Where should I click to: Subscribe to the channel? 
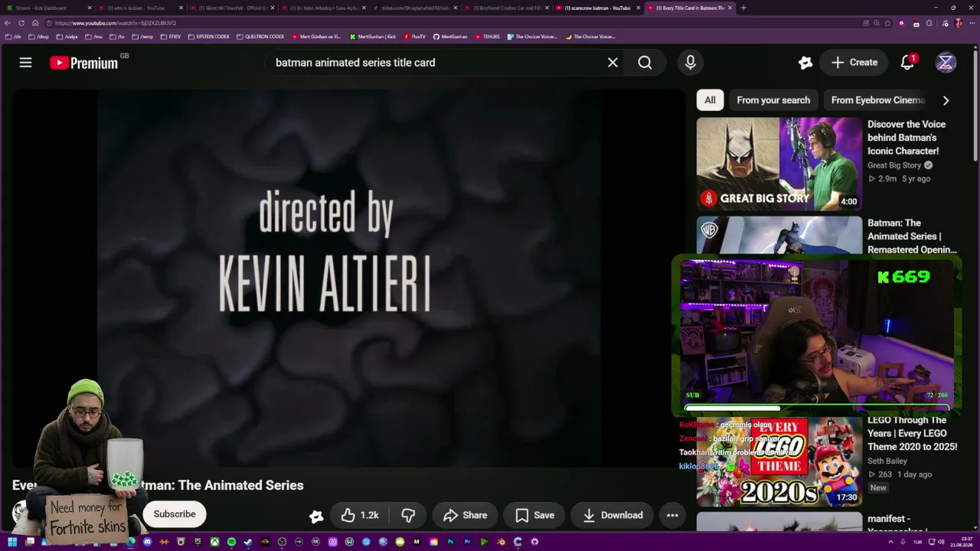click(175, 514)
